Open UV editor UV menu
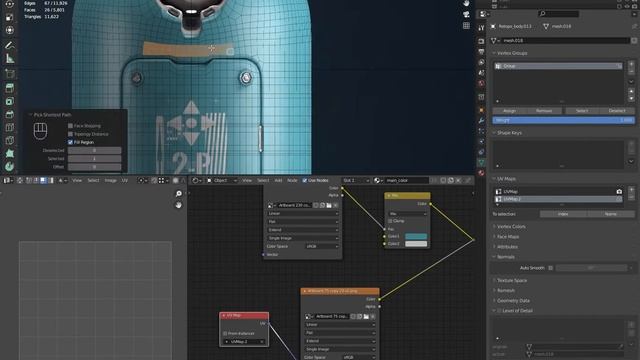 124,180
